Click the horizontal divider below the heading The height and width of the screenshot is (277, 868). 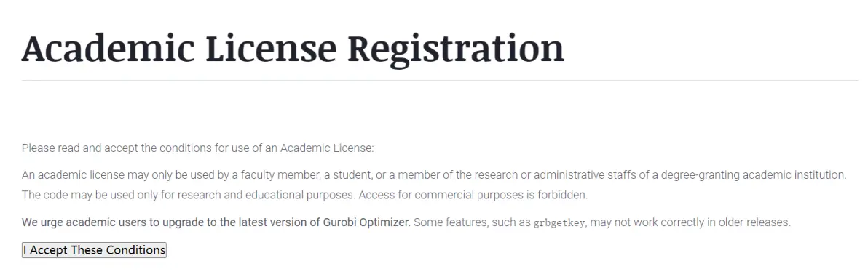pyautogui.click(x=440, y=81)
